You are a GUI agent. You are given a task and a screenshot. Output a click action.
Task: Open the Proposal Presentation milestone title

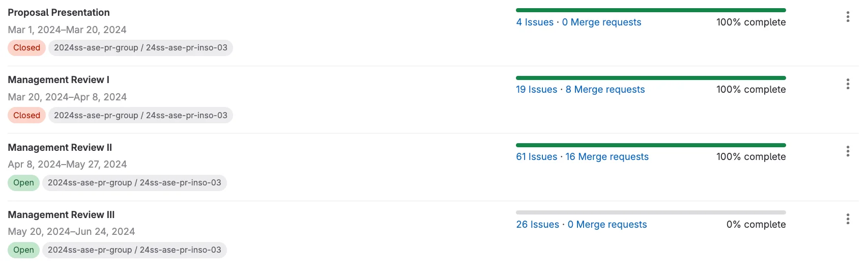point(59,13)
